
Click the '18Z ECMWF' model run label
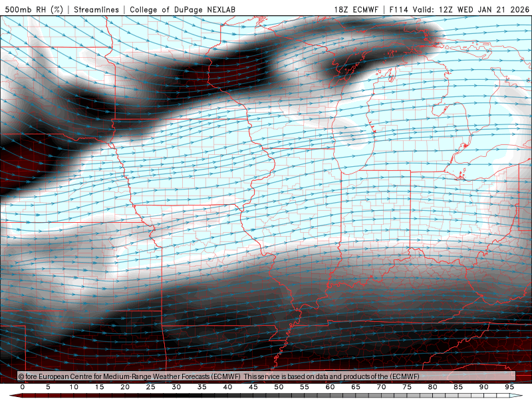pyautogui.click(x=356, y=9)
